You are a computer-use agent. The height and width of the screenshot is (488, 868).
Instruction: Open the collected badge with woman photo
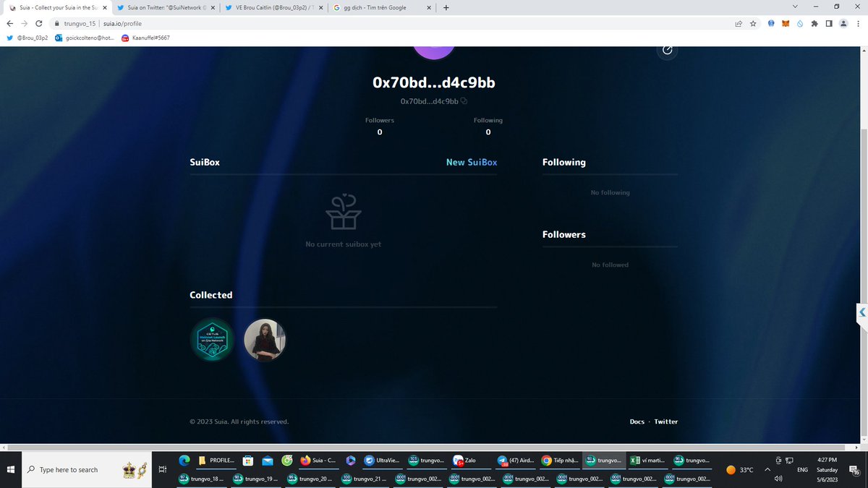click(x=265, y=340)
